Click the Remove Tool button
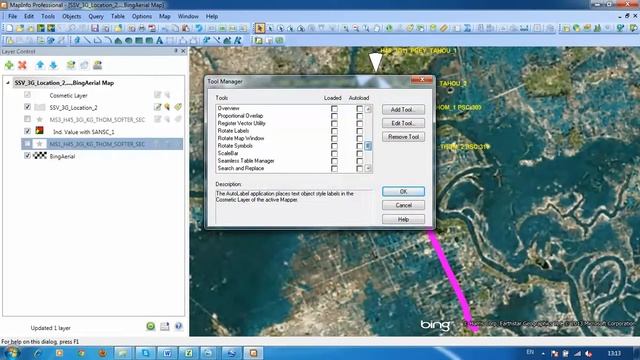The width and height of the screenshot is (640, 360). coord(403,137)
